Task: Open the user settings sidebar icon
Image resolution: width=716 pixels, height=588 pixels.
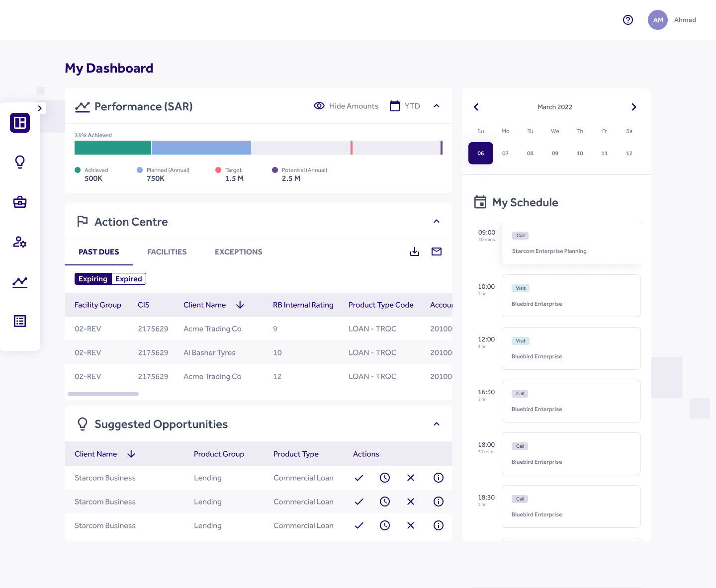Action: 20,242
